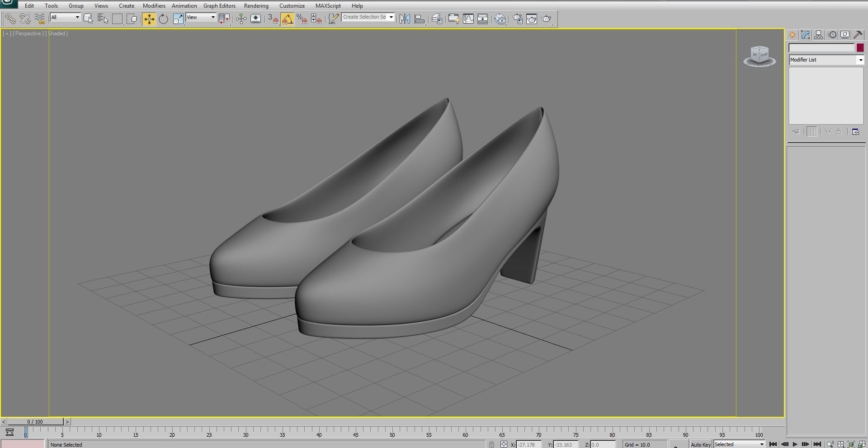Screen dimensions: 868x448
Task: Click the Align tool
Action: coord(420,19)
